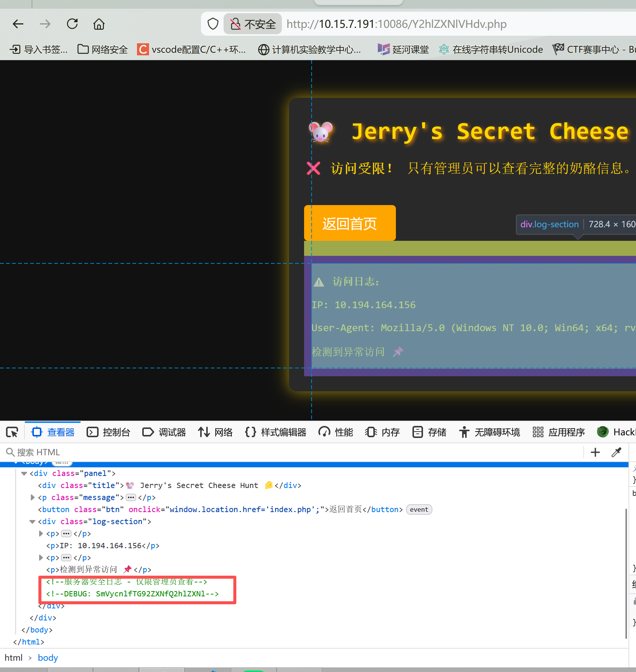The width and height of the screenshot is (636, 672).
Task: Activate the element picker tool
Action: pyautogui.click(x=12, y=432)
